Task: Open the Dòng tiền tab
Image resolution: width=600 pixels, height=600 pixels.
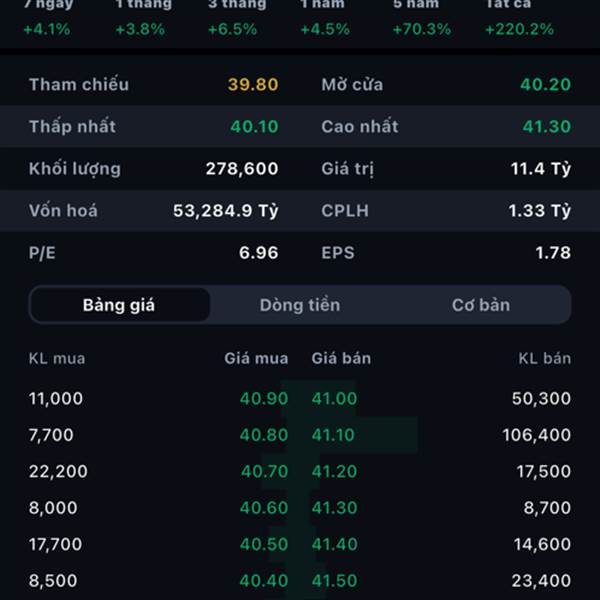Action: 300,305
